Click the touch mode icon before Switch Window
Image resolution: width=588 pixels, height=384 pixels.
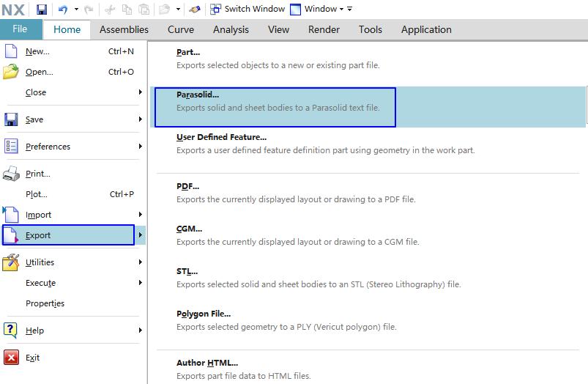[194, 10]
